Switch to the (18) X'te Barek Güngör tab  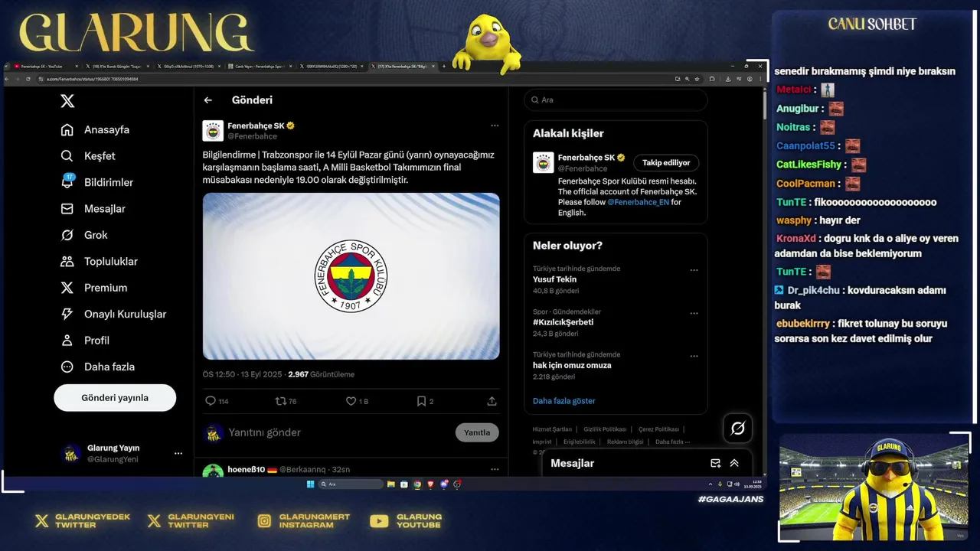point(118,67)
